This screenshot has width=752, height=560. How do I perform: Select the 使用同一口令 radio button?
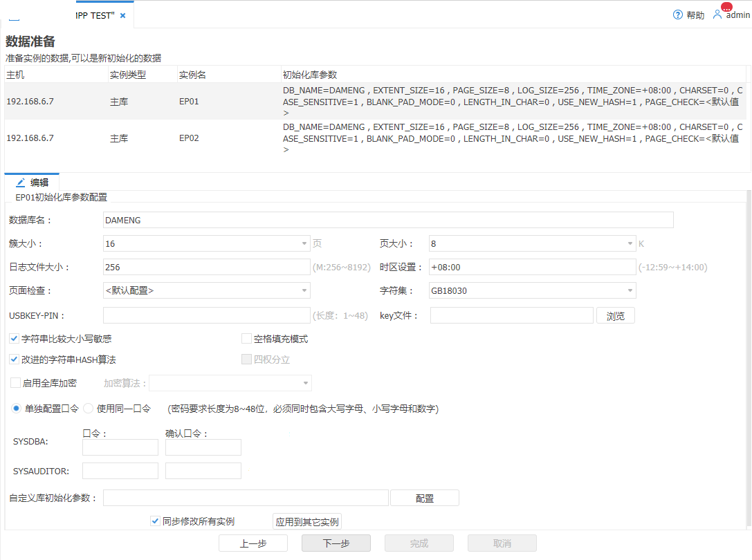tap(88, 409)
